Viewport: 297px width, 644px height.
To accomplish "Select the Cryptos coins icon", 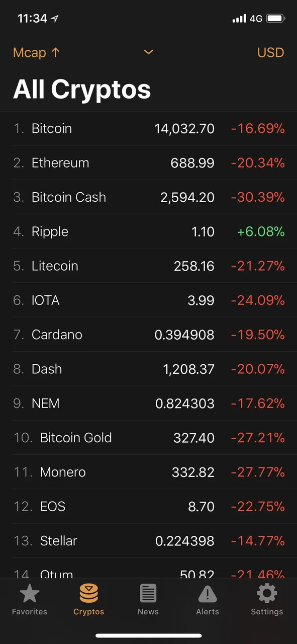I will [x=88, y=594].
